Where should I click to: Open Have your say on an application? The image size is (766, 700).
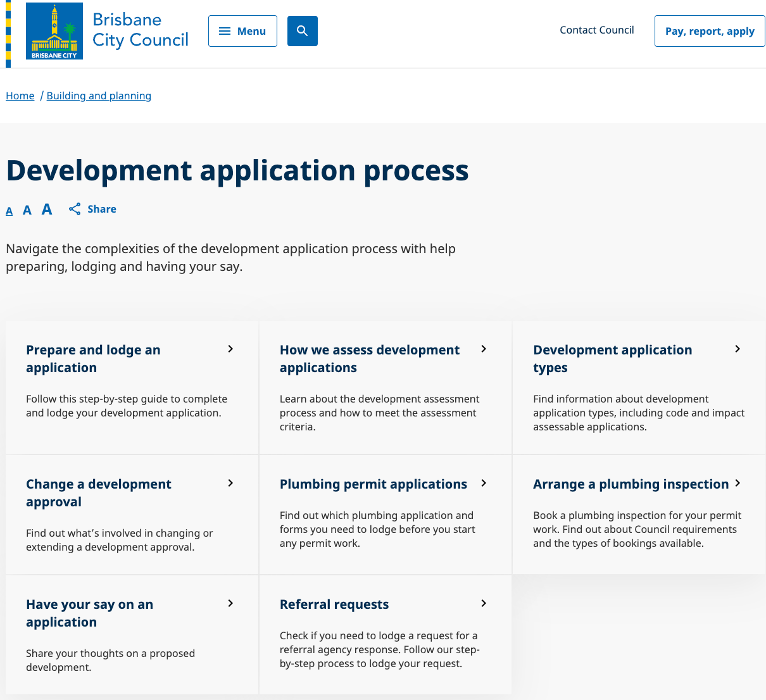click(x=89, y=613)
